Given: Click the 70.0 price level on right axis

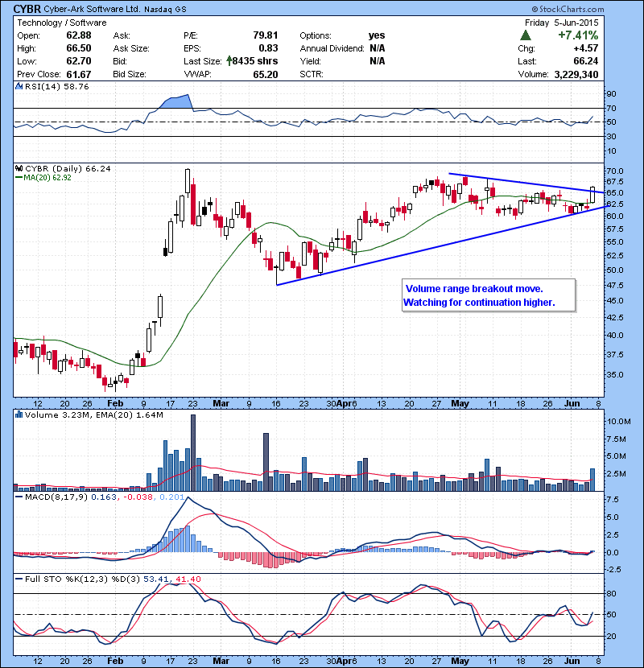Looking at the screenshot, I should (x=614, y=171).
